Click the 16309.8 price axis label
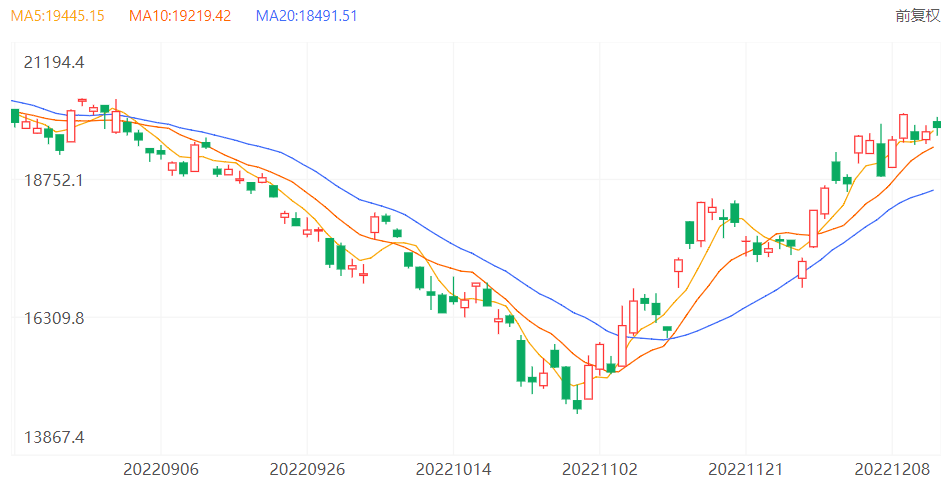 pyautogui.click(x=54, y=318)
